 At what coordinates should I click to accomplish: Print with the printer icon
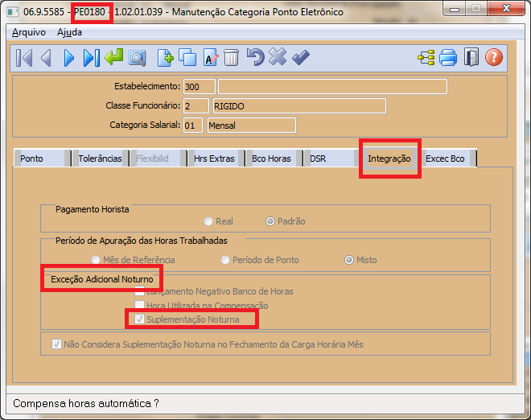(448, 58)
